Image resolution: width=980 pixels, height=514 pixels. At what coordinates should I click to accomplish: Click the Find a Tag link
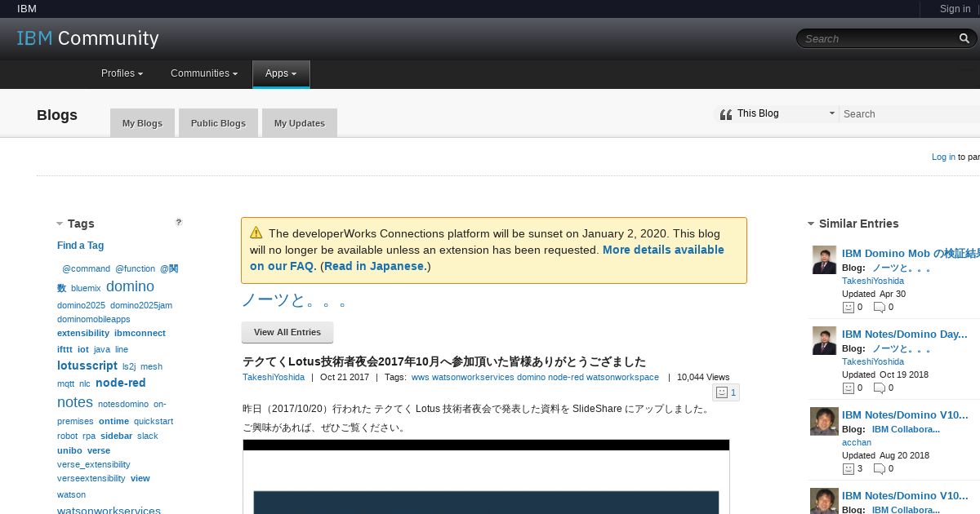[x=80, y=246]
